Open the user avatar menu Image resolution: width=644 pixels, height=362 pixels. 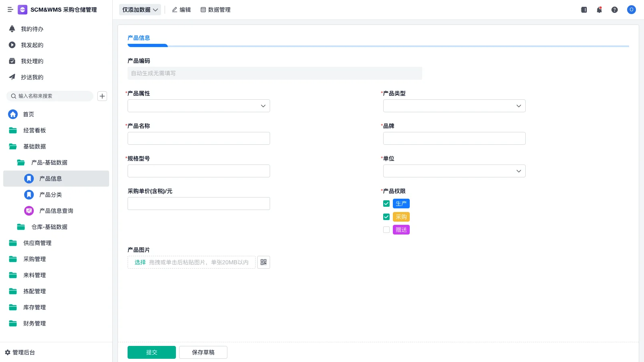[x=632, y=10]
